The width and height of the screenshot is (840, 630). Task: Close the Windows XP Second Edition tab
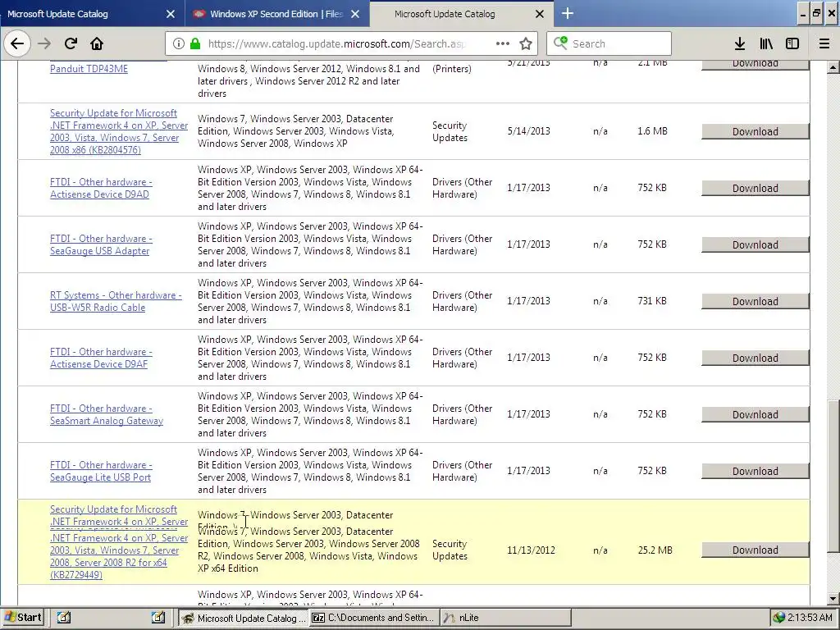click(355, 14)
